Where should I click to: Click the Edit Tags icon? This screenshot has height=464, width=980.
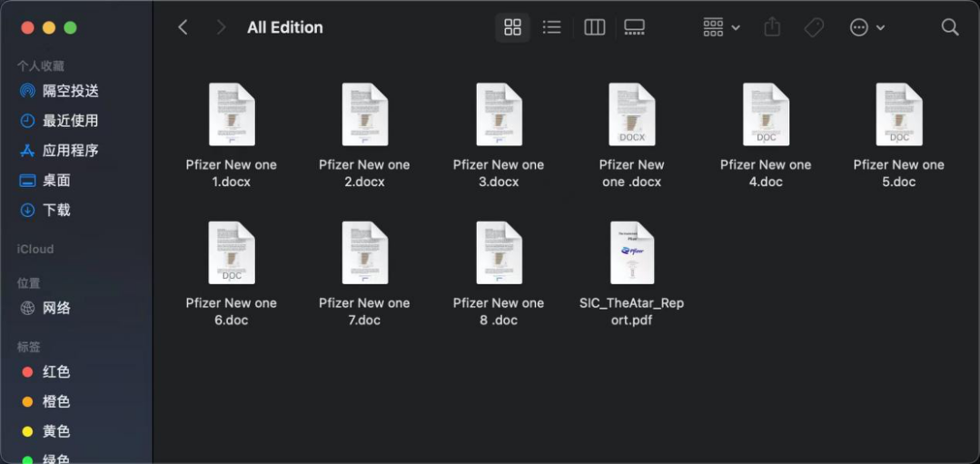(814, 27)
